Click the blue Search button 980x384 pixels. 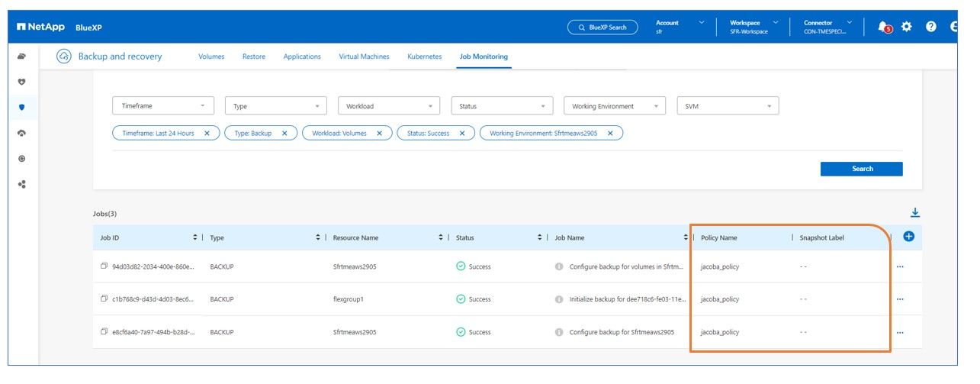(x=862, y=169)
